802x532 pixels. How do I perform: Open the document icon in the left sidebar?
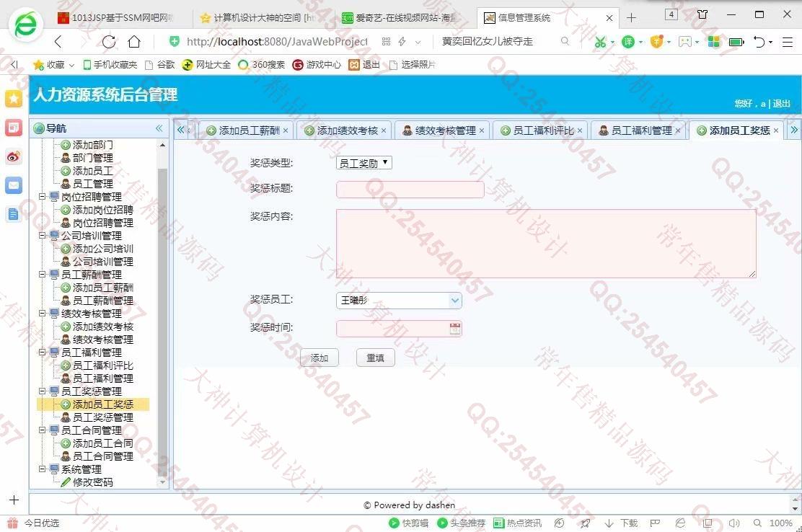click(13, 215)
